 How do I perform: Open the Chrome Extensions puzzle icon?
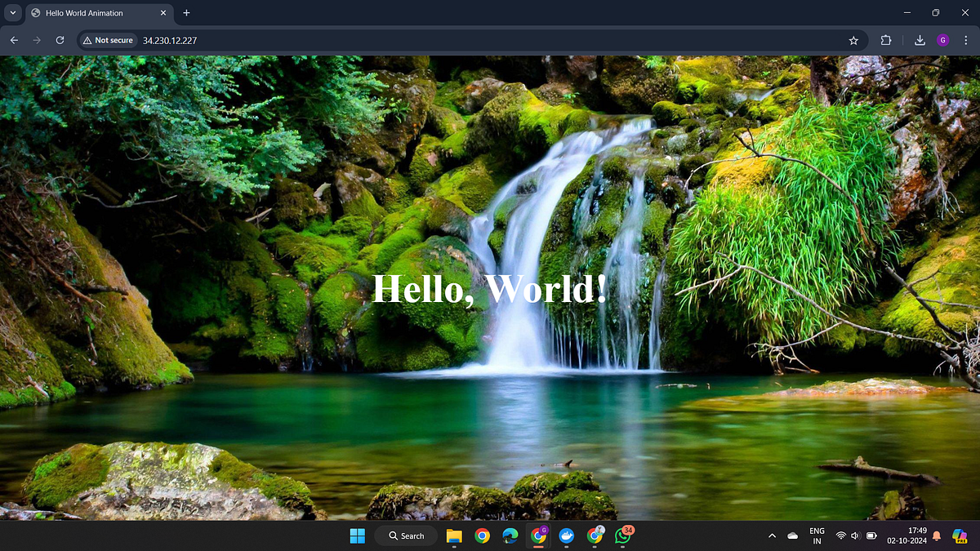[885, 39]
